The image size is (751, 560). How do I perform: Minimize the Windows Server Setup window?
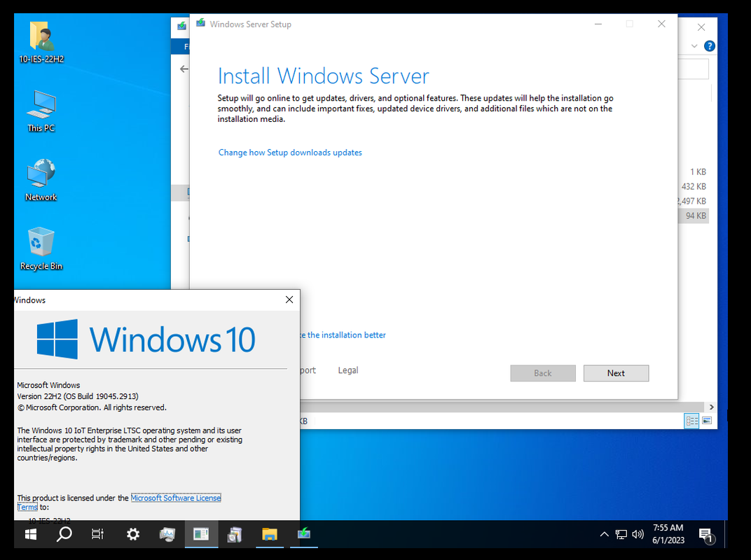point(598,24)
